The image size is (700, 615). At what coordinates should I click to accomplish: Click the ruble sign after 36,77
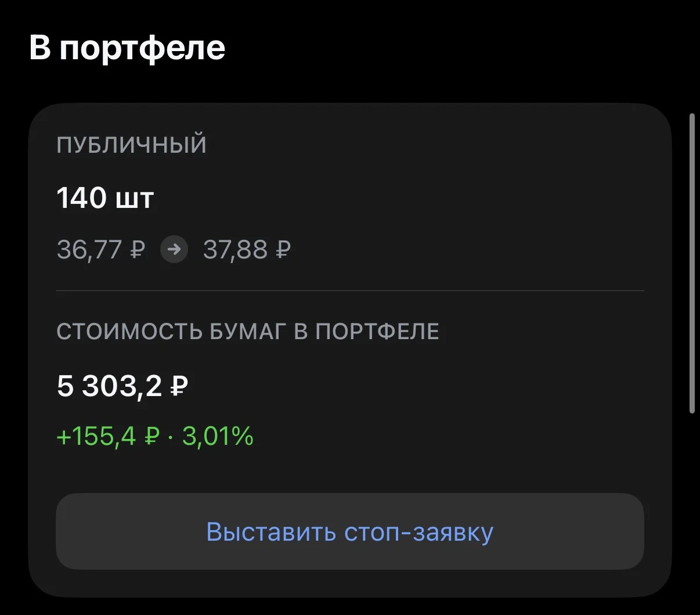(x=137, y=250)
